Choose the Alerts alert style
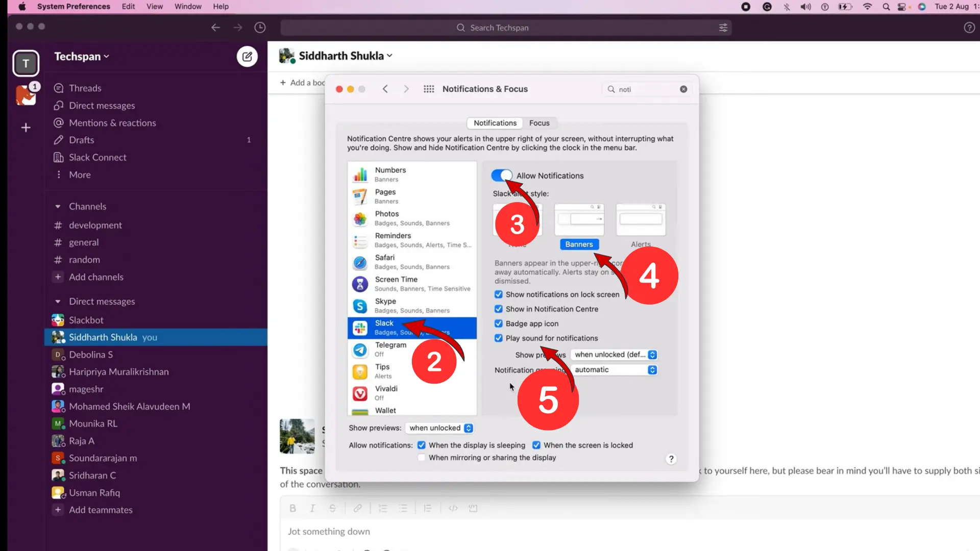Screen dimensions: 980x551 pos(641,220)
